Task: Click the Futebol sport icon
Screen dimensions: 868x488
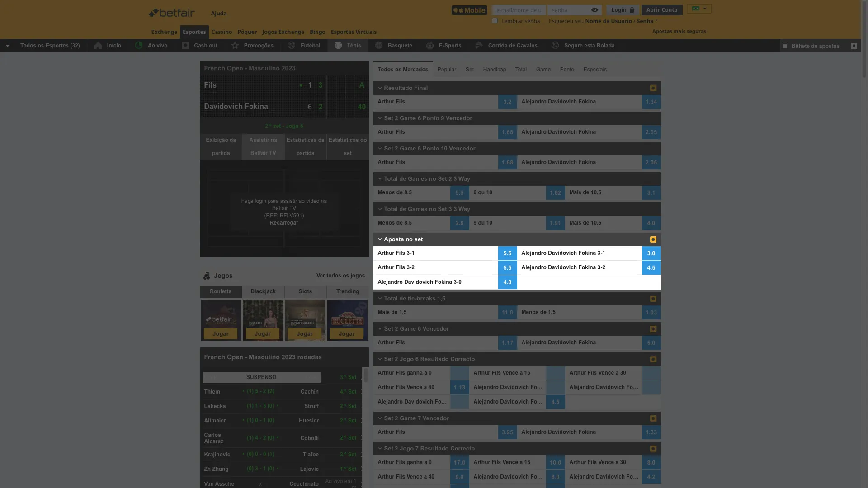Action: click(292, 45)
